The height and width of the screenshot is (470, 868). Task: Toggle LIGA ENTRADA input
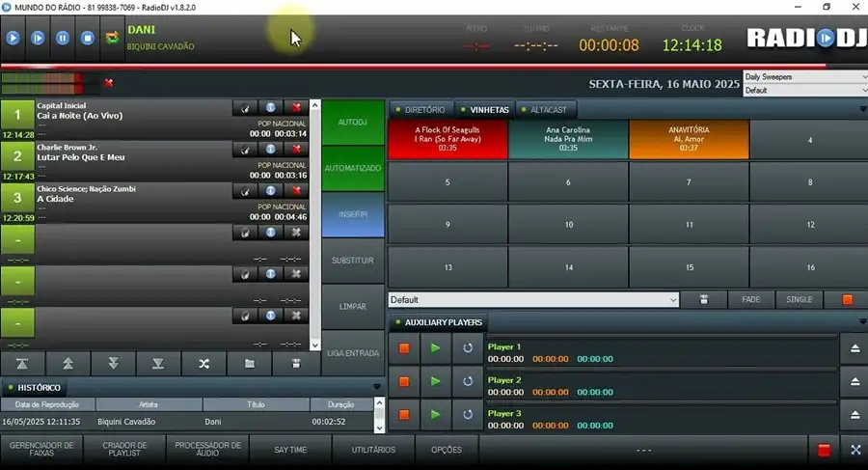coord(353,353)
